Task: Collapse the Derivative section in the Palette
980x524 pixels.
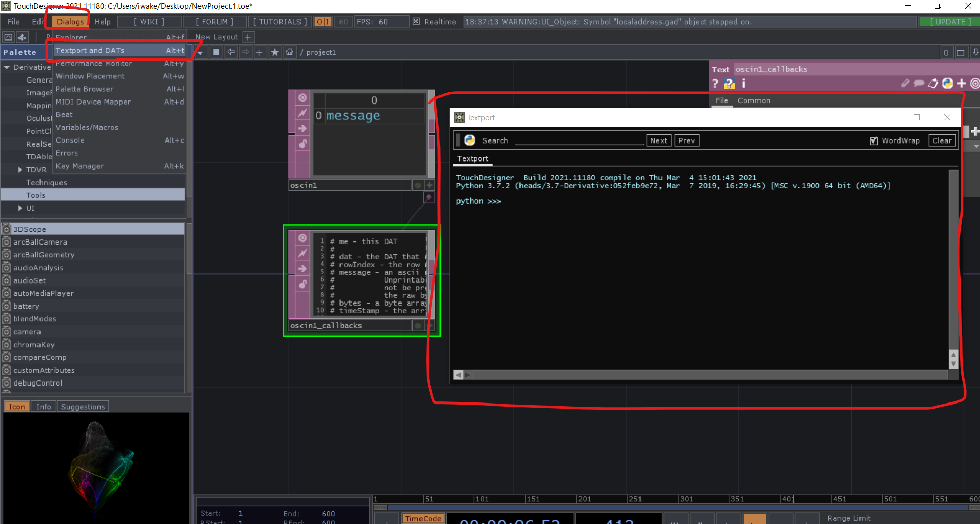Action: coord(7,67)
